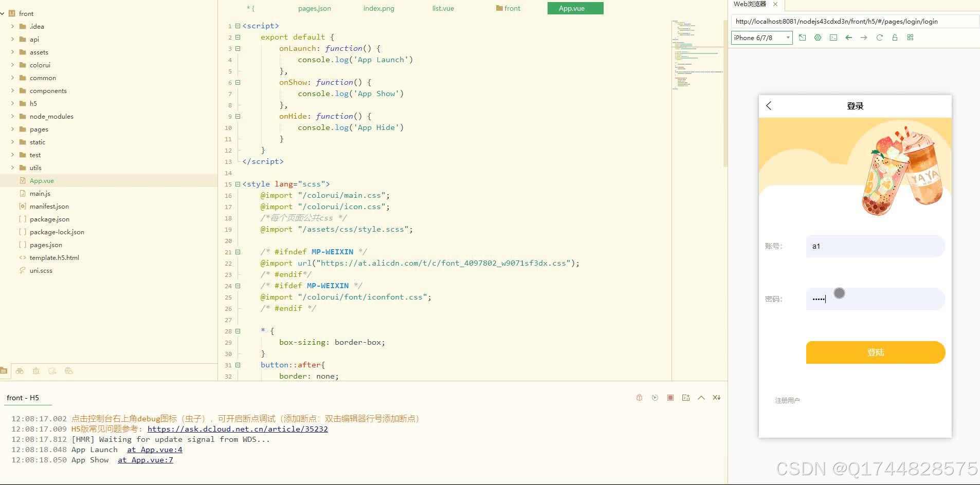Open the ask.dcloud.net.cn article link
This screenshot has width=980, height=485.
238,429
